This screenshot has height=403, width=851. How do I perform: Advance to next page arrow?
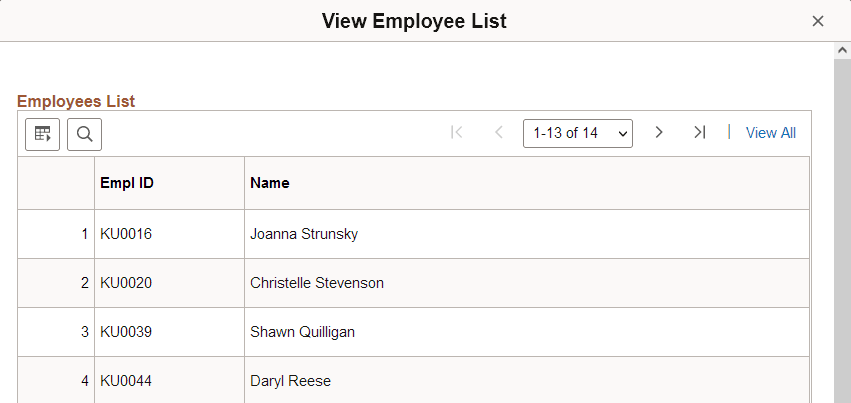pyautogui.click(x=658, y=132)
